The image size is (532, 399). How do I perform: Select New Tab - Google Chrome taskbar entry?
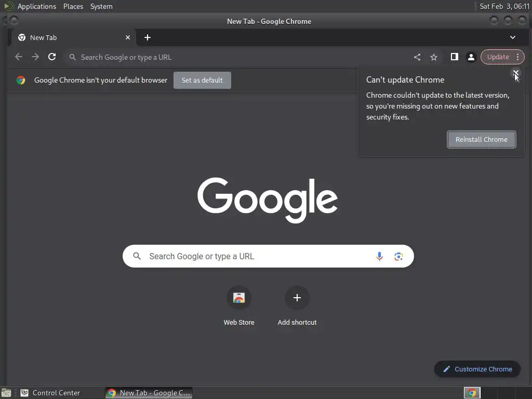pyautogui.click(x=149, y=393)
